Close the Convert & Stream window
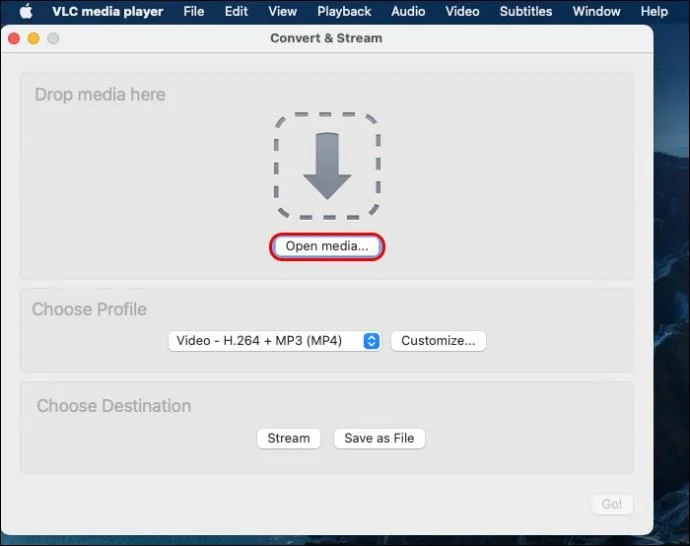Image resolution: width=690 pixels, height=546 pixels. pyautogui.click(x=14, y=39)
